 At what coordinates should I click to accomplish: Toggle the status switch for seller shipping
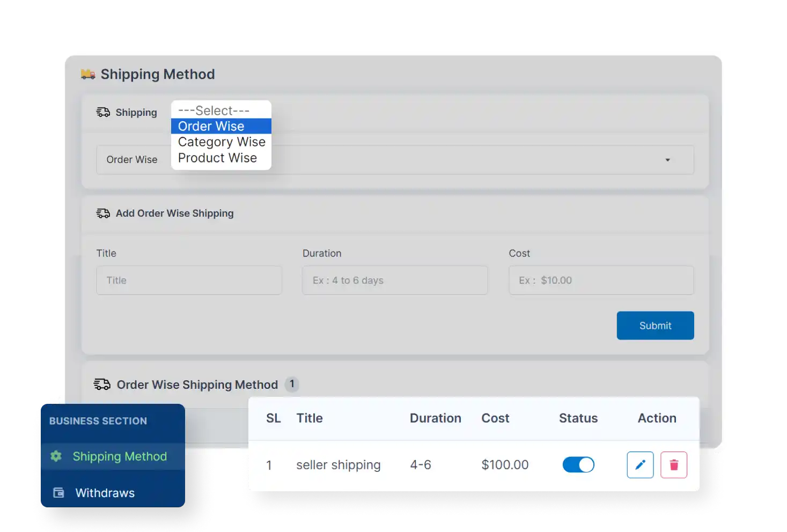(x=578, y=464)
